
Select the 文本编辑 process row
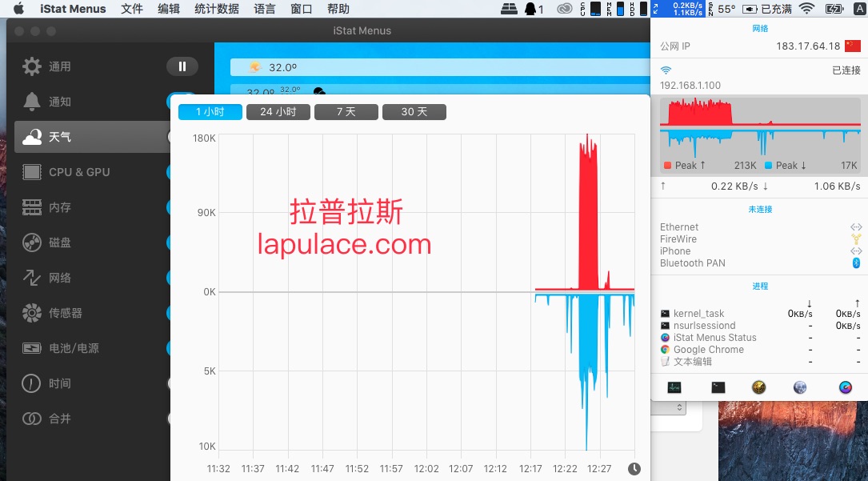[760, 362]
